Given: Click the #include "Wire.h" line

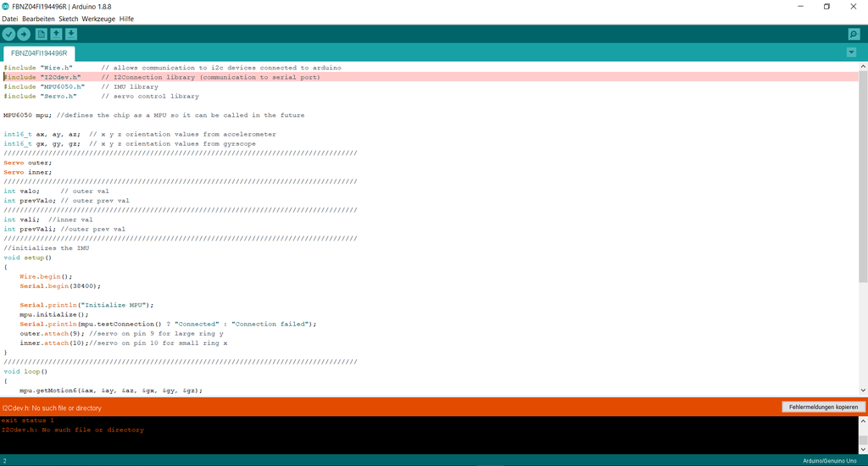Looking at the screenshot, I should pyautogui.click(x=172, y=68).
